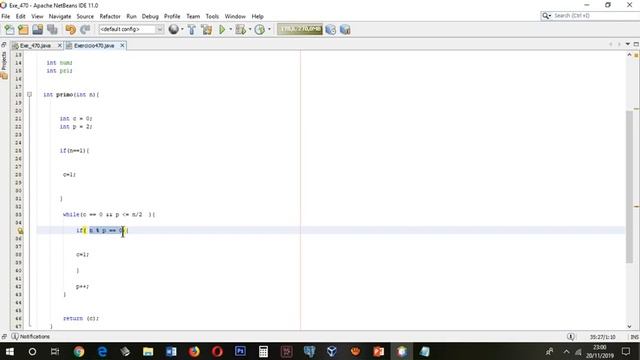Click the vertical editor scrollbar thumb
640x360 pixels.
point(629,187)
